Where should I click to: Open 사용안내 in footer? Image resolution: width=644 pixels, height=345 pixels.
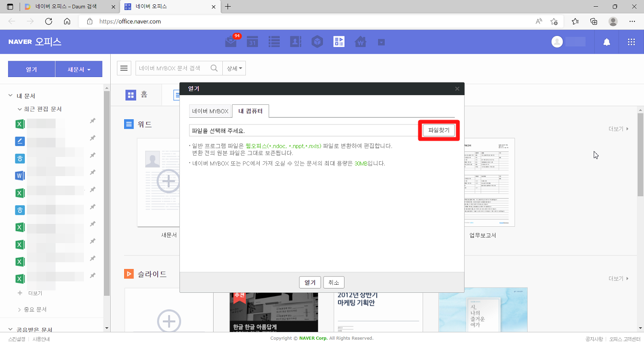coord(41,339)
